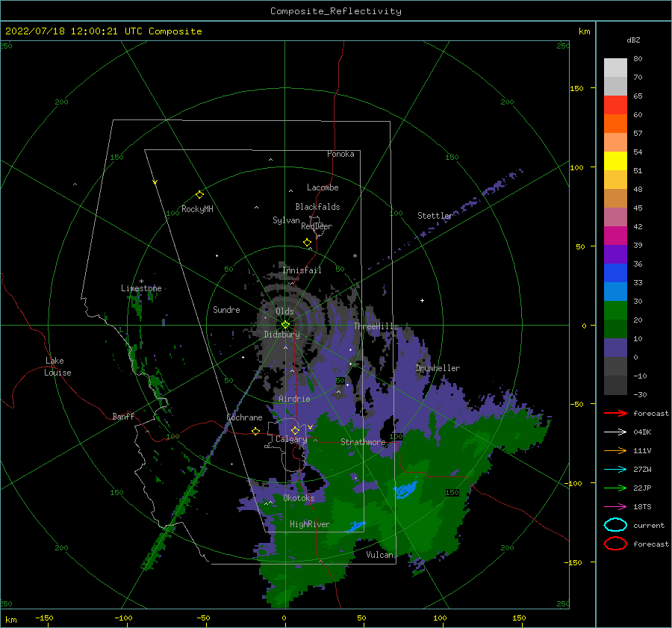
Task: Pick the yellow swatch between 54 and 51
Action: (x=615, y=161)
